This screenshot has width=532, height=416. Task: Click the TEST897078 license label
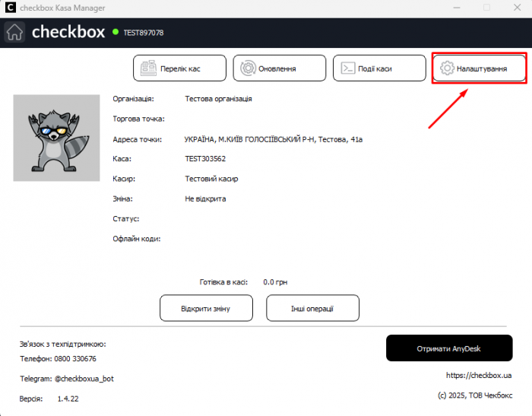[144, 33]
